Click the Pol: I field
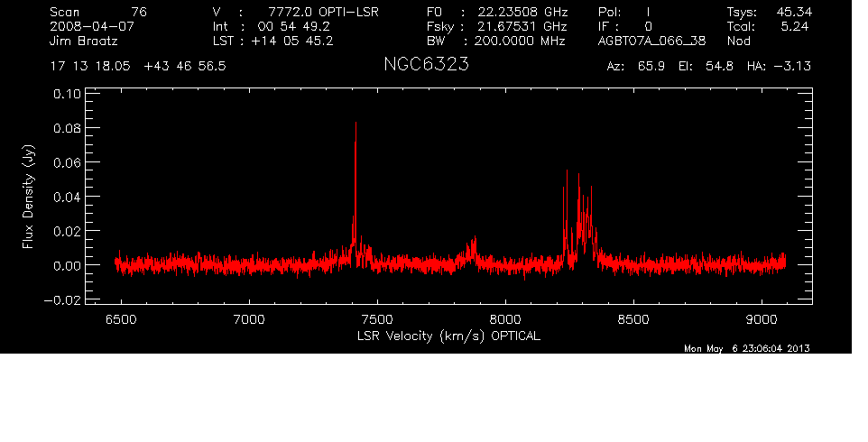This screenshot has height=442, width=868. tap(624, 12)
